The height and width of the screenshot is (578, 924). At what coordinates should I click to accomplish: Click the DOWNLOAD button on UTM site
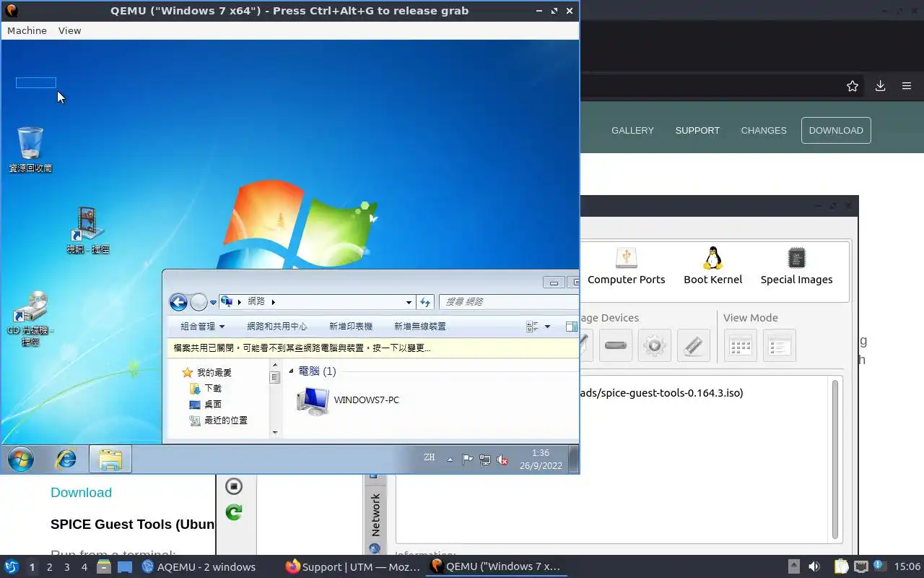click(x=836, y=130)
